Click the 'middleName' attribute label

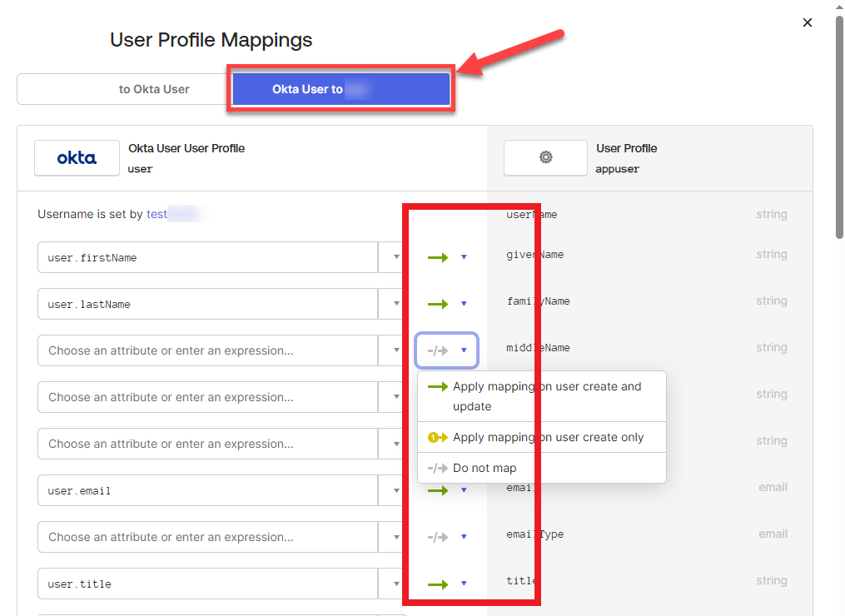pos(538,348)
